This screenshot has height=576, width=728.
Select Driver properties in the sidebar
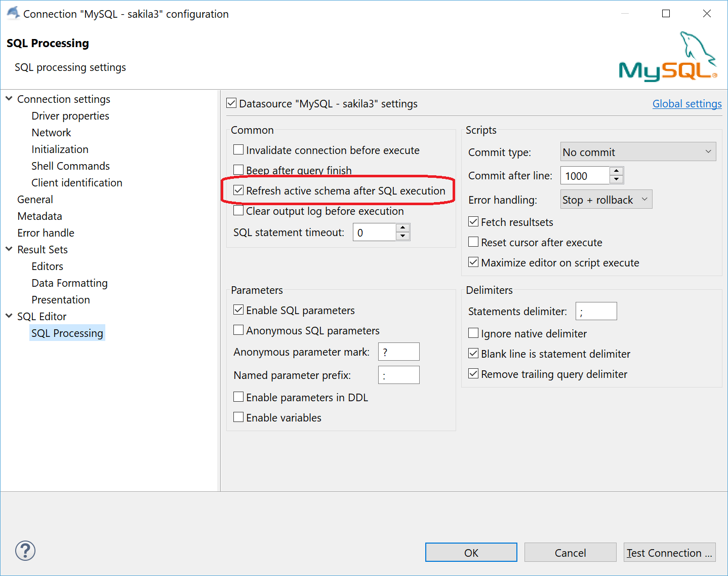coord(70,116)
